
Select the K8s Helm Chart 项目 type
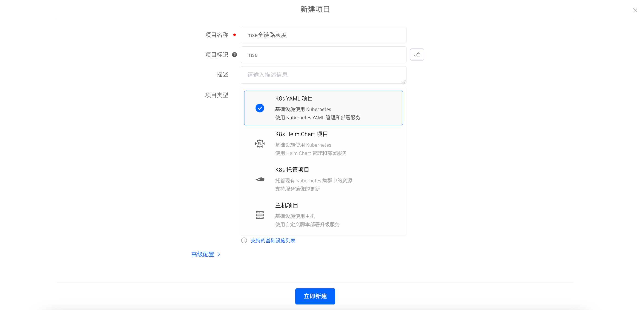coord(323,144)
